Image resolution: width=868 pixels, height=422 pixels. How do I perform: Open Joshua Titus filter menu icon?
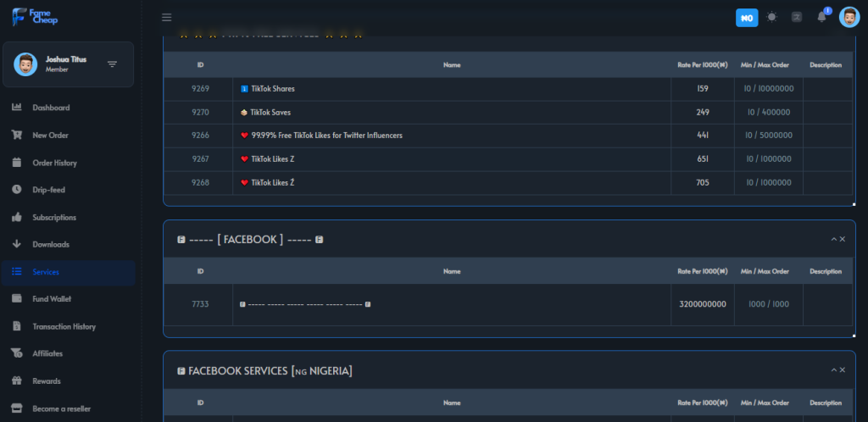[x=113, y=64]
